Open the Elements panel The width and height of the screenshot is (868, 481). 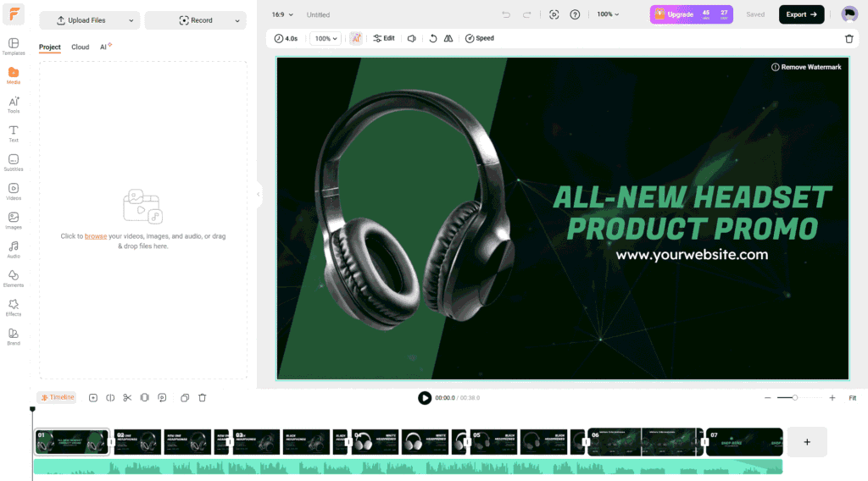pos(14,279)
